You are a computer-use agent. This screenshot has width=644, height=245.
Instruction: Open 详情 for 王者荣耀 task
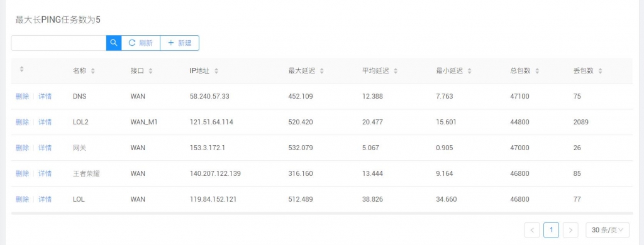coord(45,173)
